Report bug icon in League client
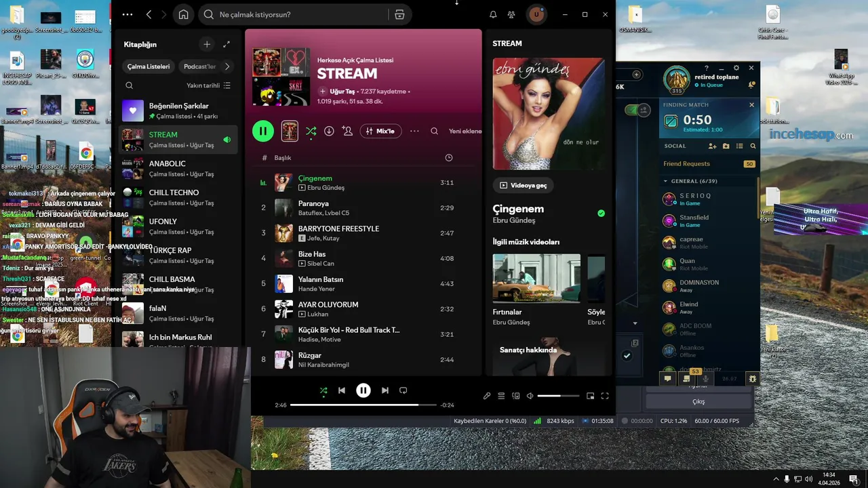This screenshot has height=488, width=868. pyautogui.click(x=752, y=379)
